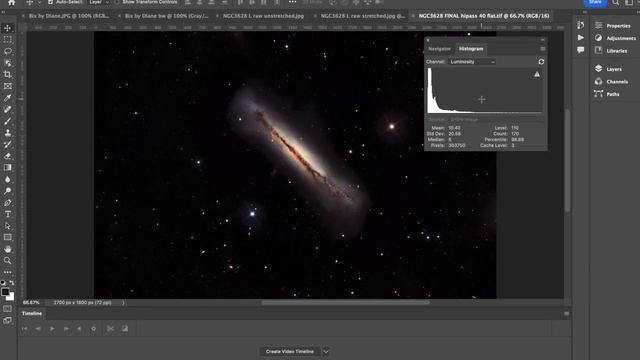Collapse the Histogram floating panel

[542, 40]
